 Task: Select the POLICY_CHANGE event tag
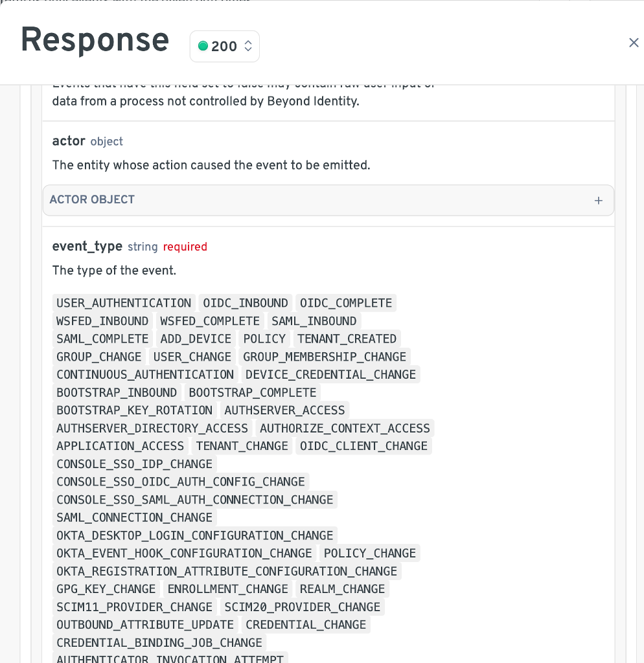pos(370,553)
